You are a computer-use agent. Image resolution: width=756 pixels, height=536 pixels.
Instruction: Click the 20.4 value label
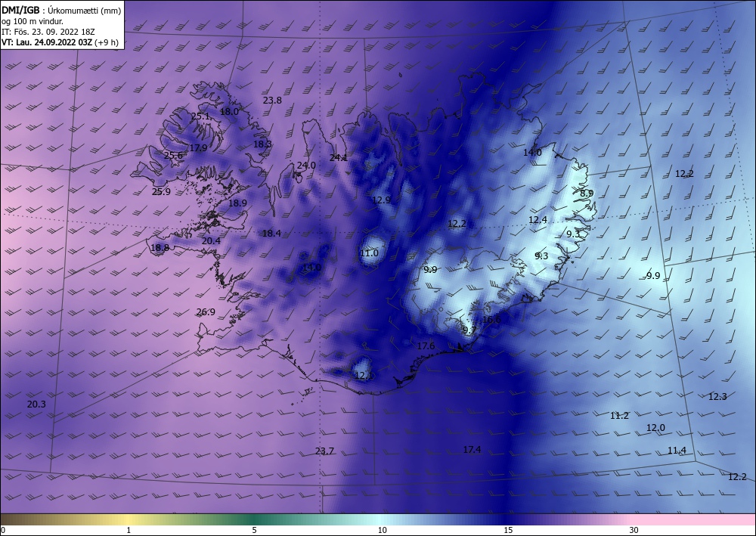point(211,240)
